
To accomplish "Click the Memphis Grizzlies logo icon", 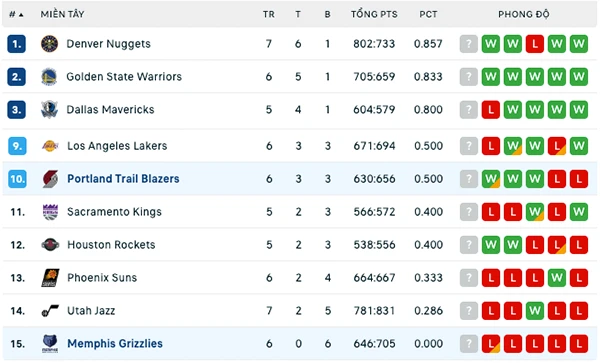I will tap(50, 343).
